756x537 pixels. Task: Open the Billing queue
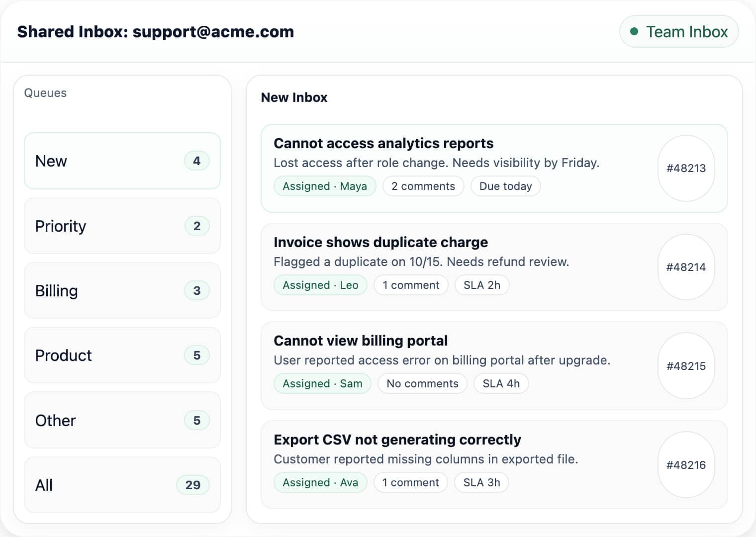click(x=122, y=290)
